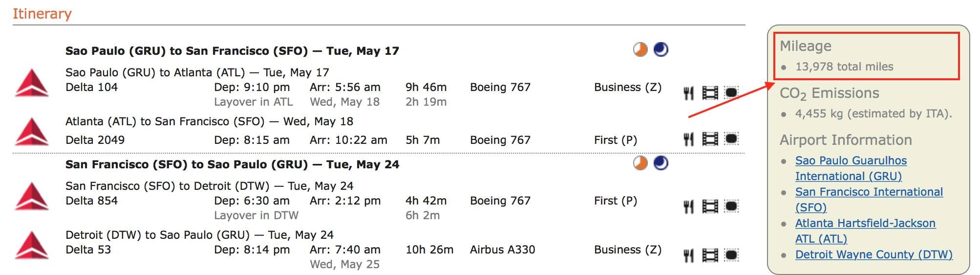
Task: Click the blue overnight moon icon on return trip
Action: [x=661, y=163]
